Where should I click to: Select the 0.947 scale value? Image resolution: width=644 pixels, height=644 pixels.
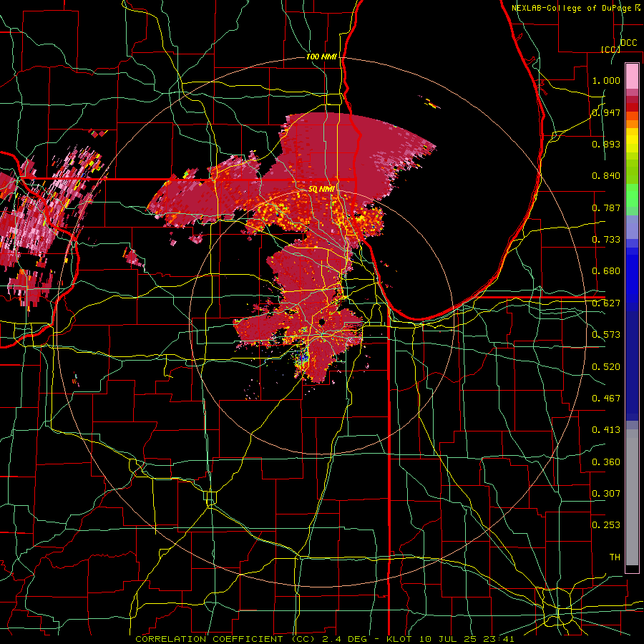tap(606, 112)
